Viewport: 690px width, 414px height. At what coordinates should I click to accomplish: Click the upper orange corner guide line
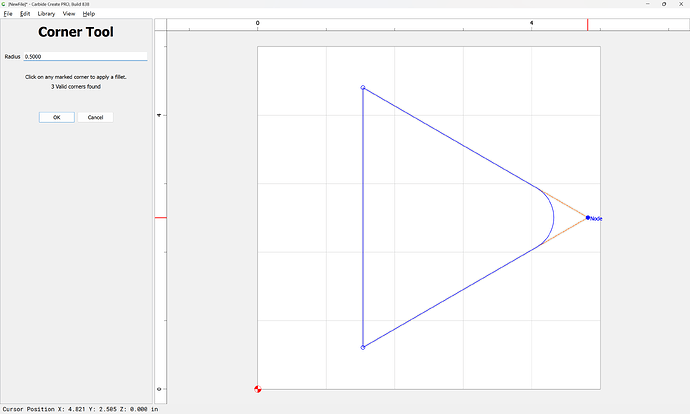(x=565, y=203)
